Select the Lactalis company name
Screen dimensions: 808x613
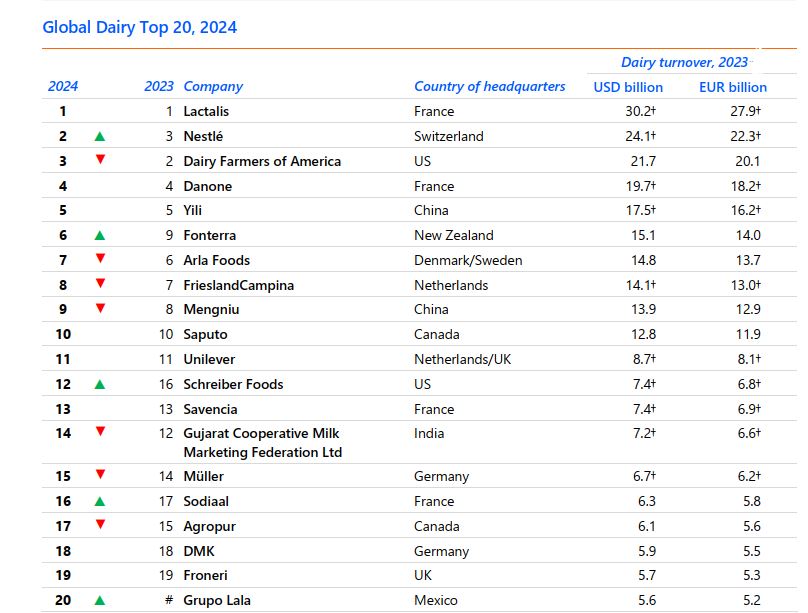click(x=206, y=111)
